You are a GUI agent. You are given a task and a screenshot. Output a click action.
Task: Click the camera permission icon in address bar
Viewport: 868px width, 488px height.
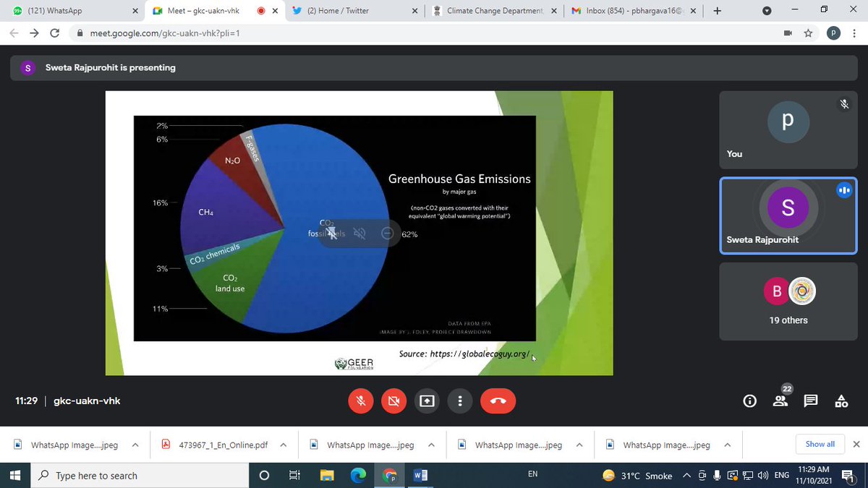(x=788, y=33)
